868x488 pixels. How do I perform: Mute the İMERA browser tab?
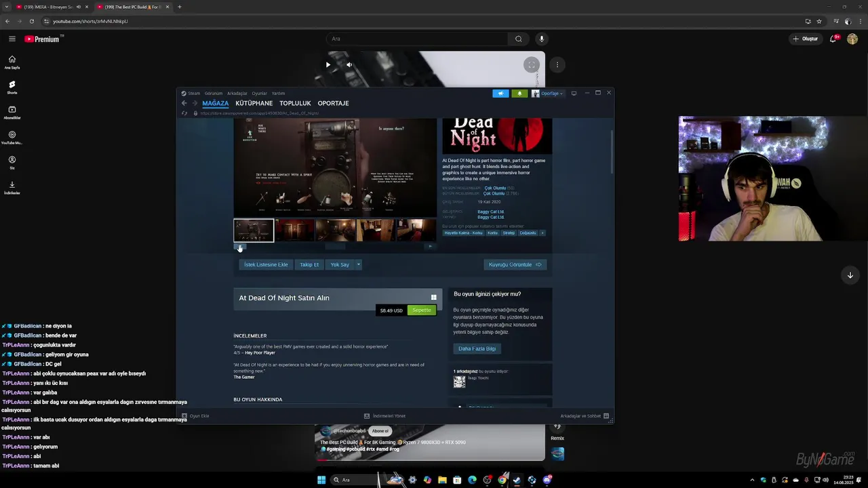click(x=79, y=7)
